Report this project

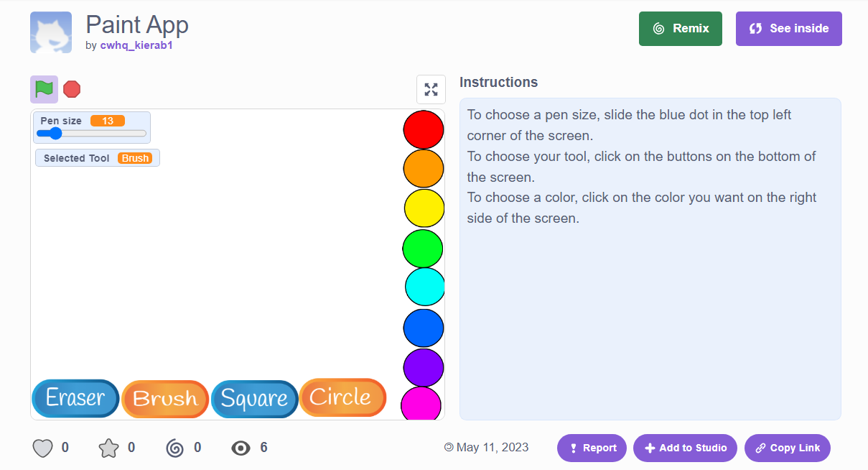(592, 448)
